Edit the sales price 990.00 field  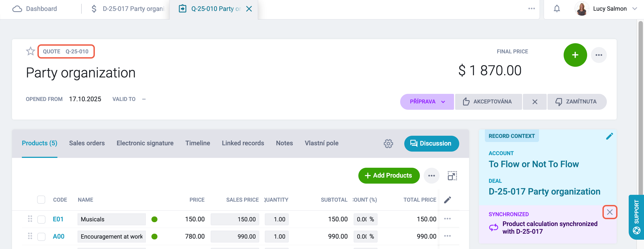point(235,236)
